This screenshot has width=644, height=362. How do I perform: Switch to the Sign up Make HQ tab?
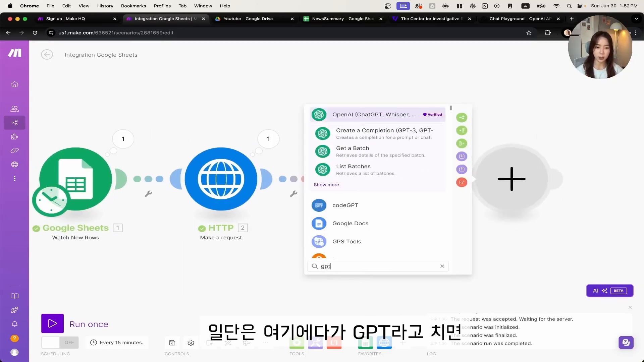click(76, 19)
